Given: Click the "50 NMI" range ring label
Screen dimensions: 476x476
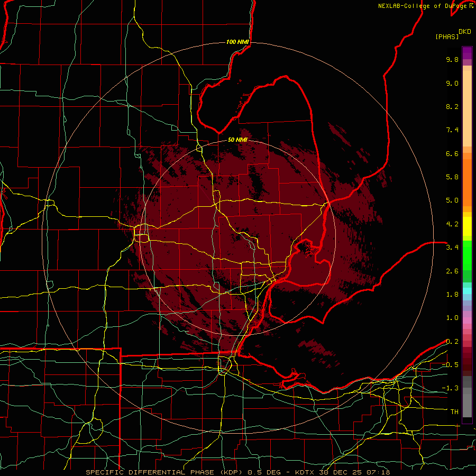Looking at the screenshot, I should 237,140.
